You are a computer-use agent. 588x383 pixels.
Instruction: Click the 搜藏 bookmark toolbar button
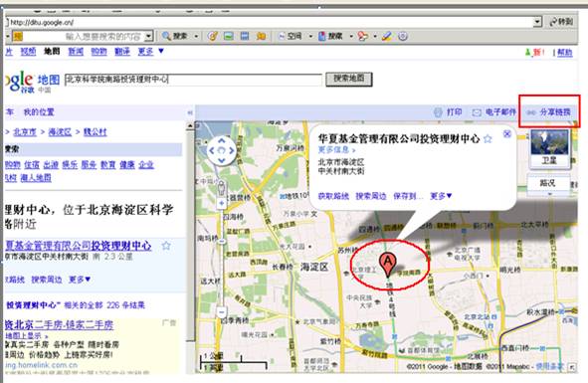[330, 36]
